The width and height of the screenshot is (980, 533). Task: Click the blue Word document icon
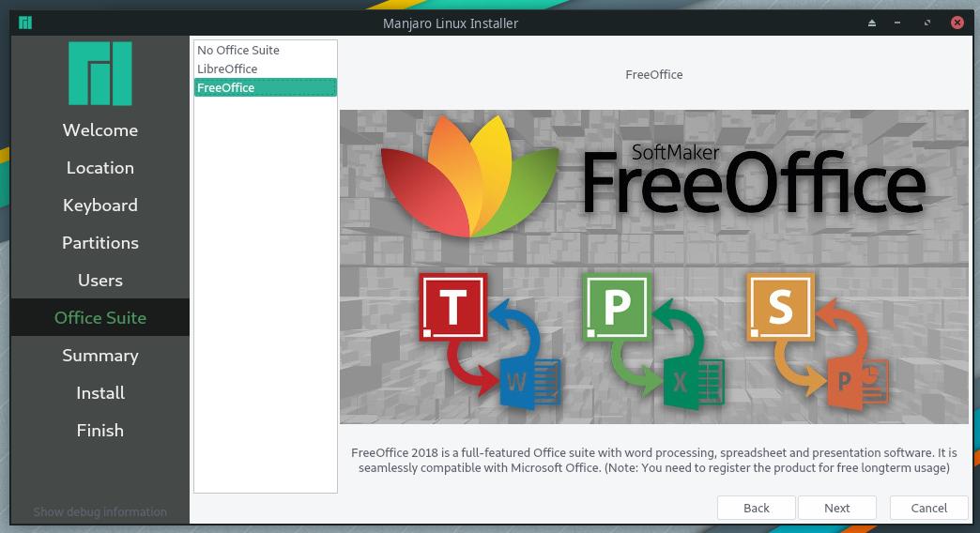point(530,383)
